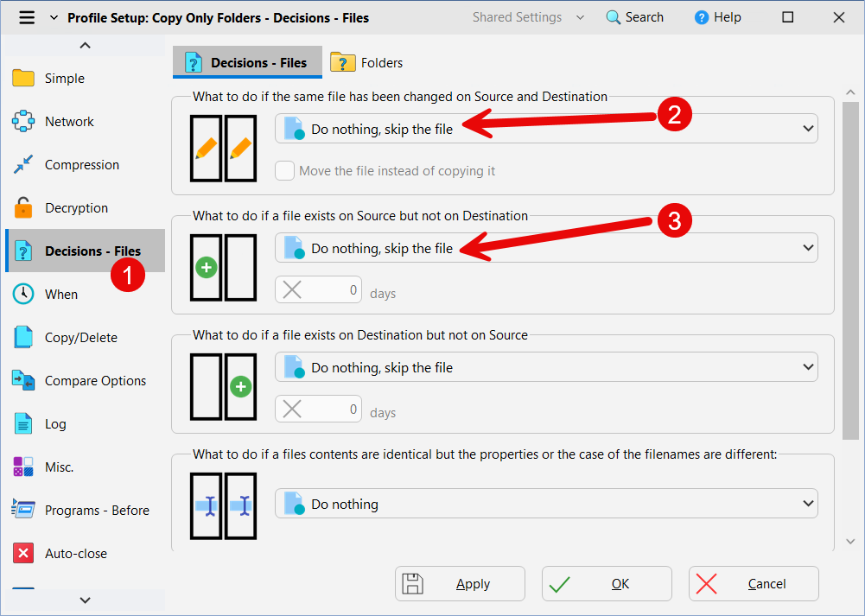The height and width of the screenshot is (616, 865).
Task: Click the Misc. colored squares icon
Action: tap(23, 467)
